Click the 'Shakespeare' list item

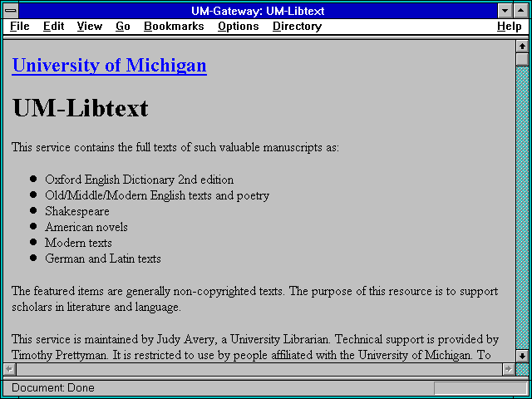pos(77,211)
